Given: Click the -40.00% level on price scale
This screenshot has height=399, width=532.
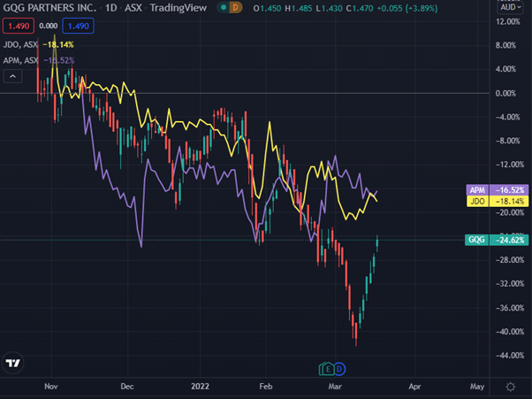Looking at the screenshot, I should [x=510, y=332].
